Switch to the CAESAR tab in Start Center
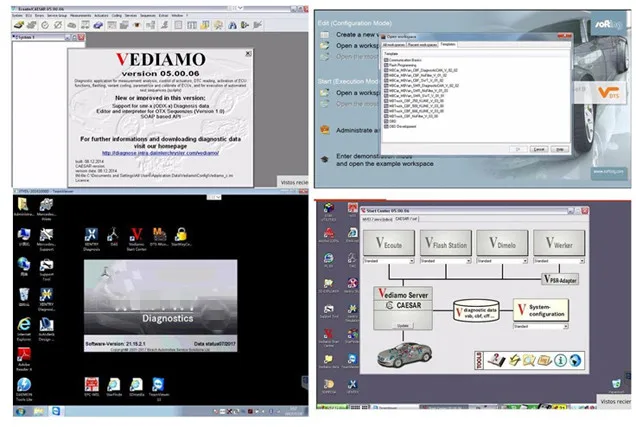The height and width of the screenshot is (427, 636). pyautogui.click(x=406, y=219)
